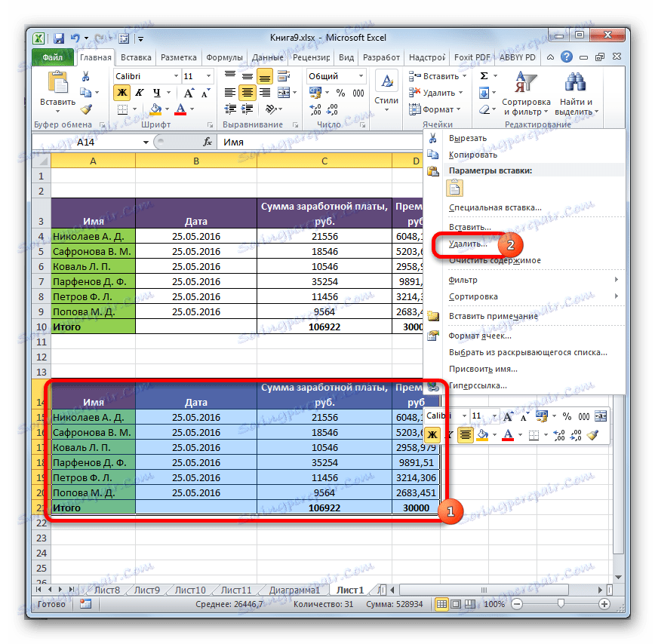655x644 pixels.
Task: Click Копировать in the context menu
Action: tap(473, 155)
